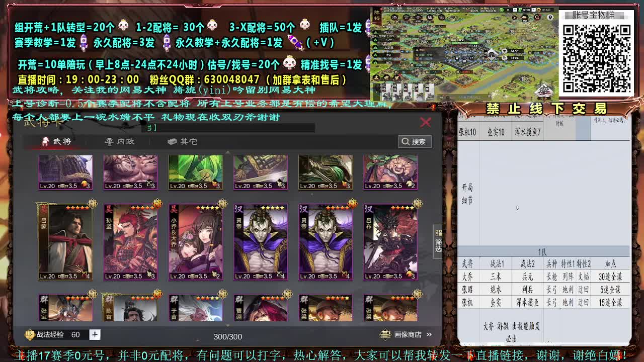The image size is (644, 362).
Task: Click the 战法2 column header
Action: [527, 263]
